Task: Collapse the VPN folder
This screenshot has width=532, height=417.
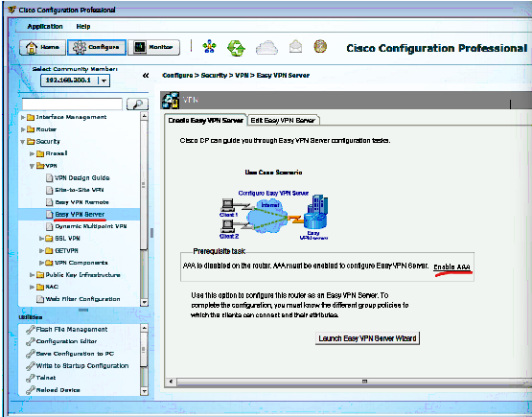Action: (x=33, y=166)
